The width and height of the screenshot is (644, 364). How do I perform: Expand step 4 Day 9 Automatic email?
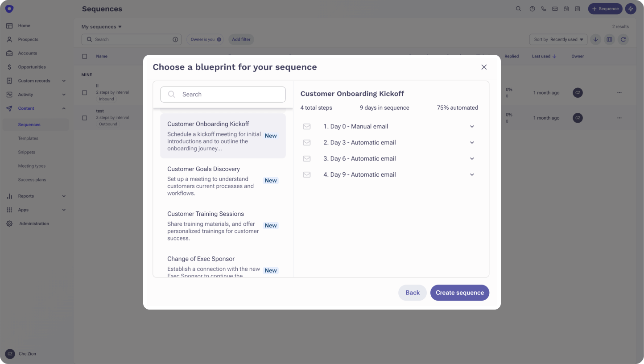472,174
